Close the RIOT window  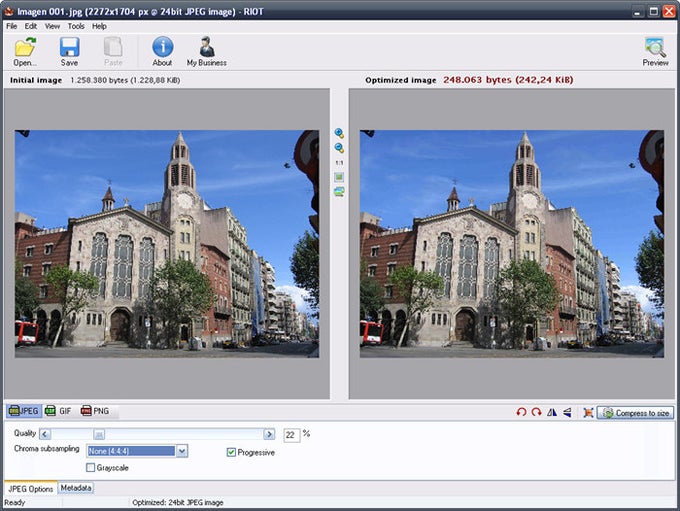[669, 11]
